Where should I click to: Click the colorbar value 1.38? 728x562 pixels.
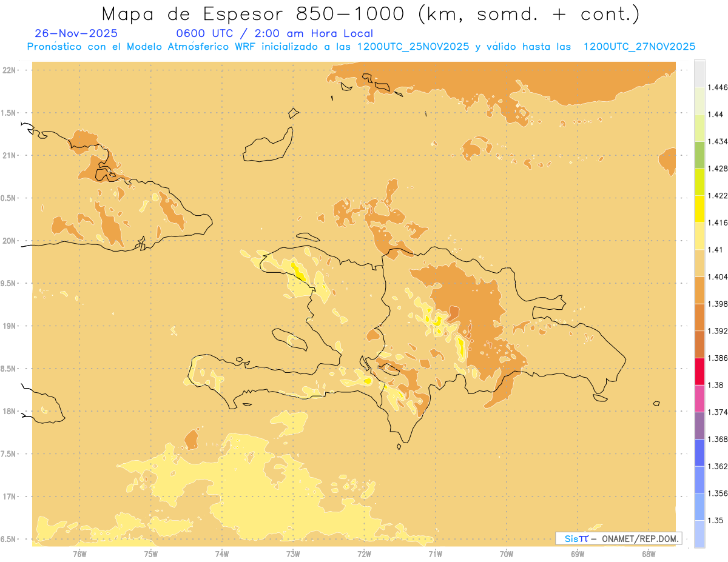(x=716, y=385)
